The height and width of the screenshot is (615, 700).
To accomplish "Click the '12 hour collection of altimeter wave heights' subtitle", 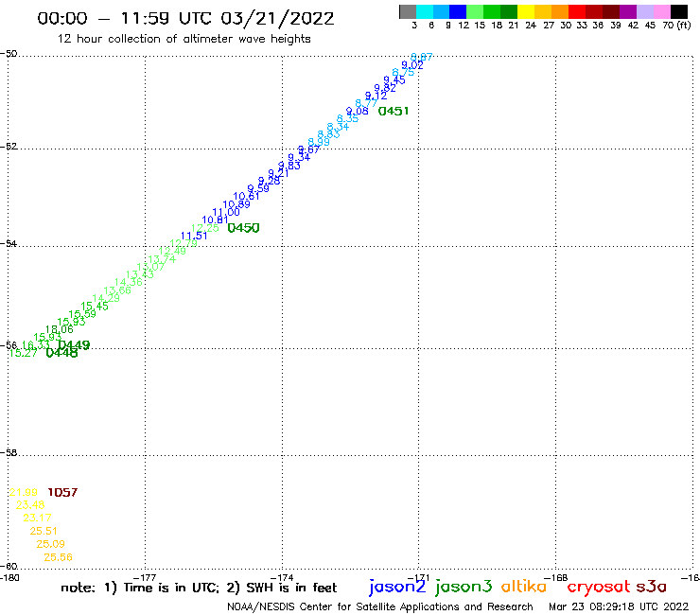I will 184,39.
